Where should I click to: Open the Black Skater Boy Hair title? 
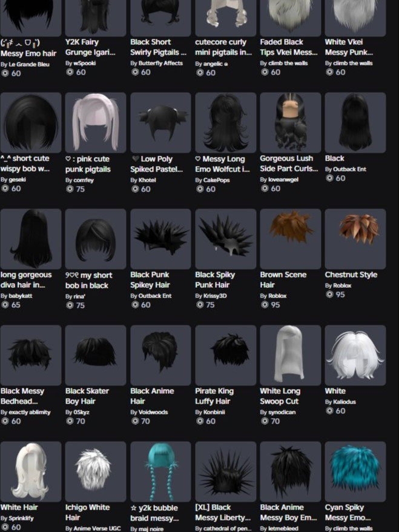pyautogui.click(x=87, y=396)
